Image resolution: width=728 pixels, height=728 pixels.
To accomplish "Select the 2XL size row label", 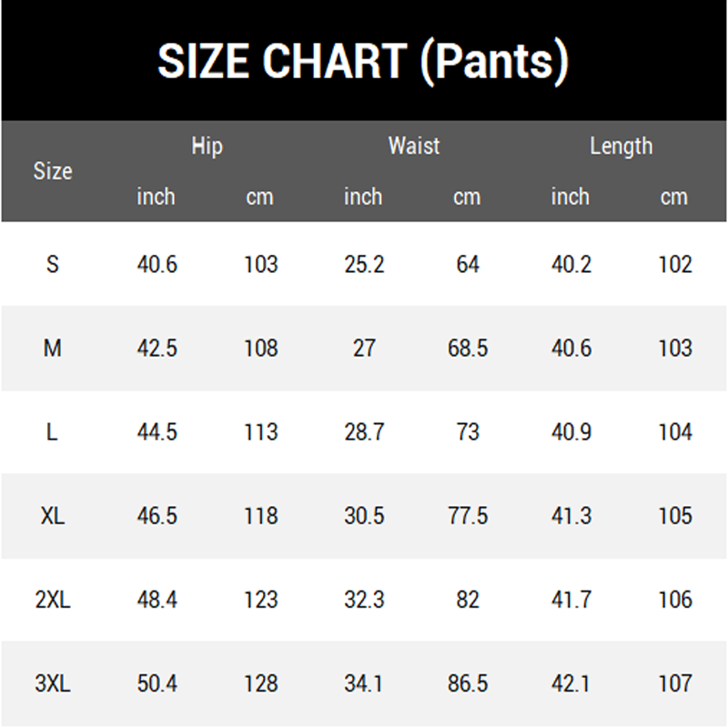I will coord(53,600).
